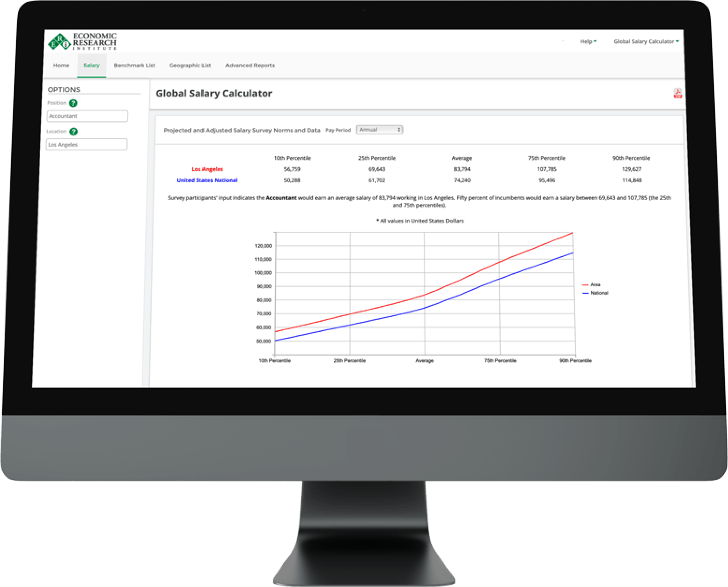Screen dimensions: 728x587
Task: Open the Advanced Reports tab
Action: pyautogui.click(x=250, y=65)
